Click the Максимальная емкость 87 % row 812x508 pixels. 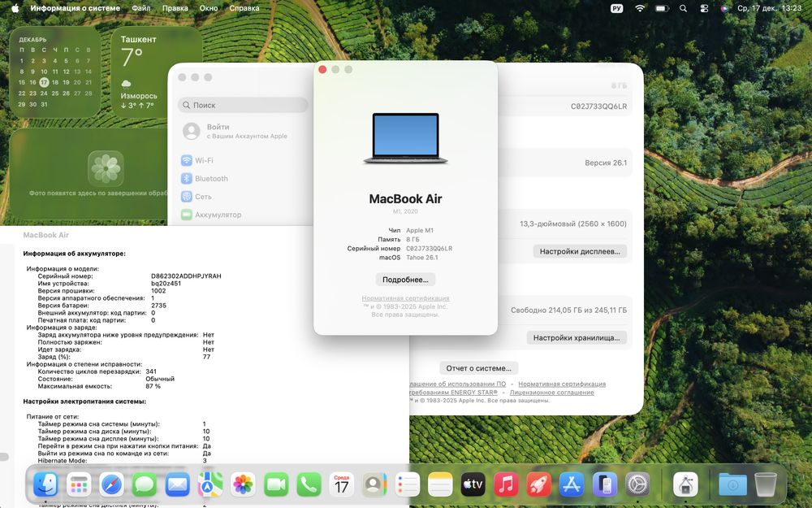point(99,386)
